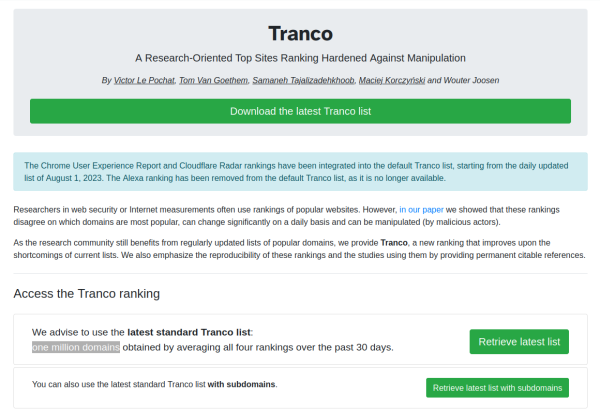Click bold 'latest standard Tranco list' text
Screen dimensions: 600x411
click(x=189, y=332)
